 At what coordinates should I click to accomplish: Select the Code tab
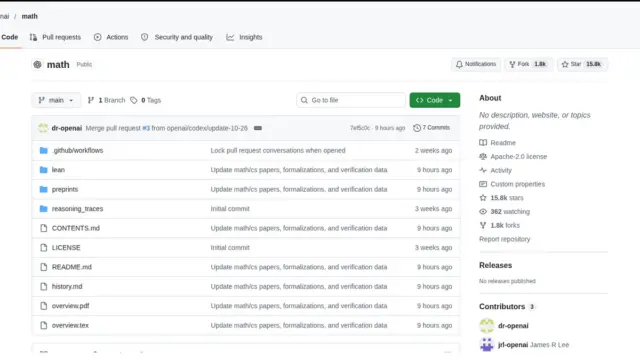[x=9, y=37]
